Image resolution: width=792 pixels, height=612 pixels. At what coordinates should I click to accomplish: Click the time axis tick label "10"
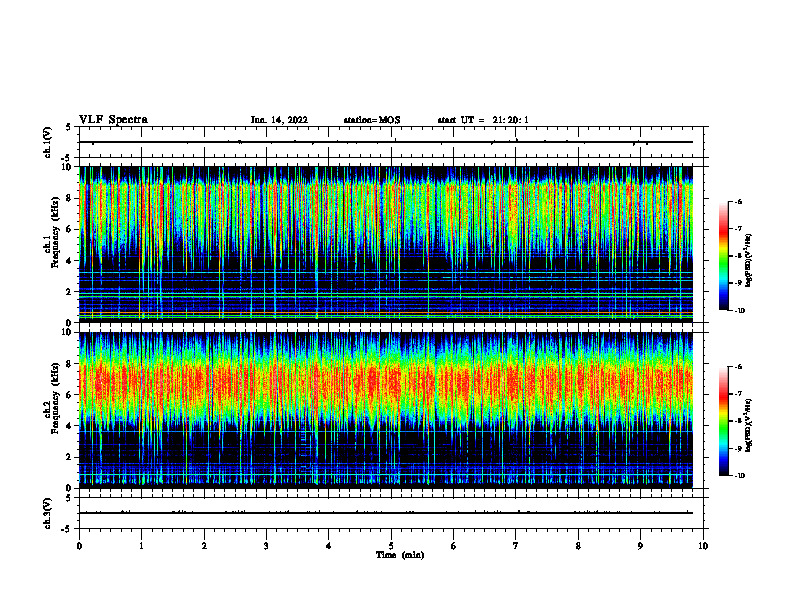(x=703, y=546)
